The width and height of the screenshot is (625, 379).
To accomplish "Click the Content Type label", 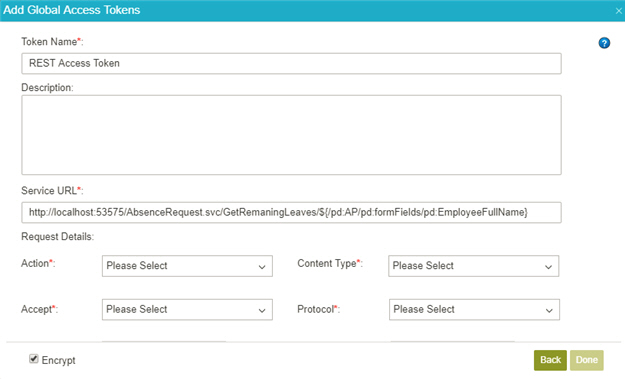I will [330, 263].
